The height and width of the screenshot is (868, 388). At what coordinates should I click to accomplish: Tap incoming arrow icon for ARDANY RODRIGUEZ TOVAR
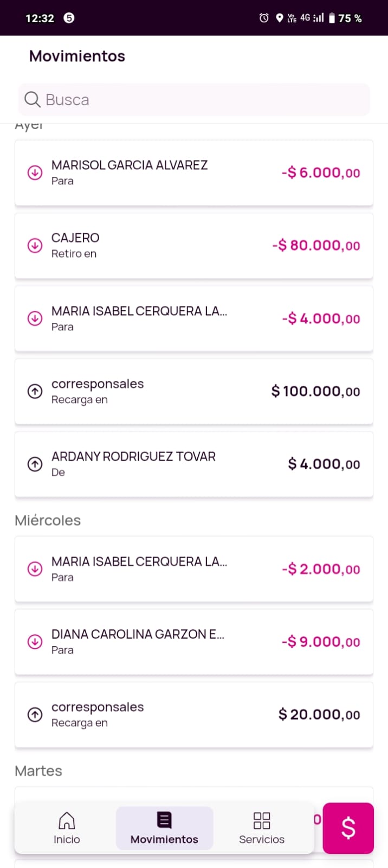click(x=35, y=464)
